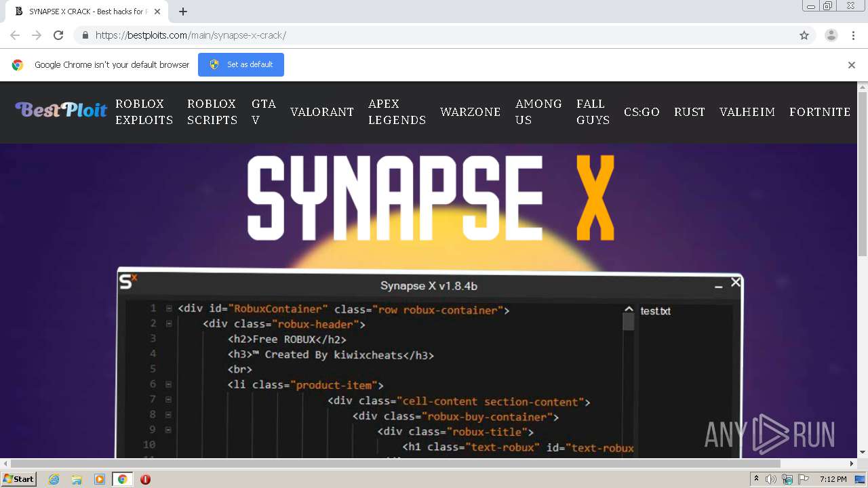Open ROBLOX SCRIPTS menu item
Image resolution: width=868 pixels, height=488 pixels.
pos(212,112)
